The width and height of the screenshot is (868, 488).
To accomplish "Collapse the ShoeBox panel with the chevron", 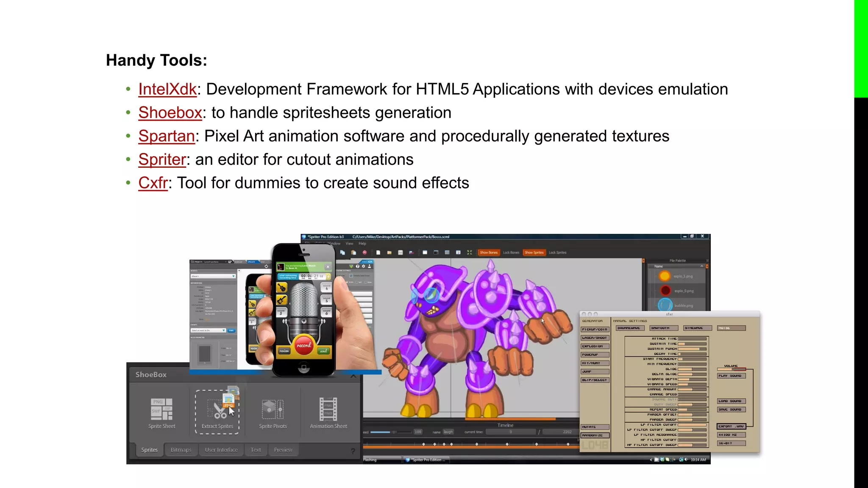I will coord(353,376).
